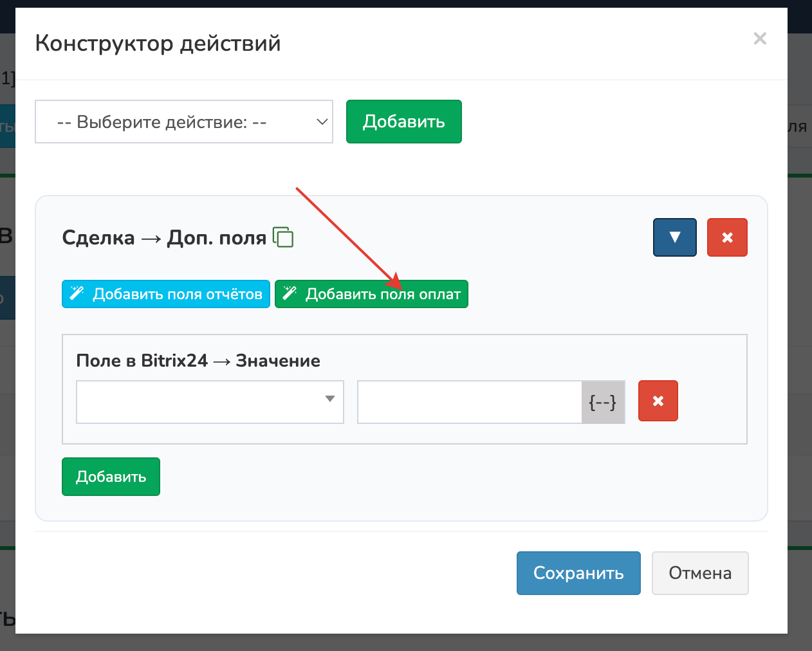Focus the value input field
Image resolution: width=812 pixels, height=651 pixels.
coord(470,402)
